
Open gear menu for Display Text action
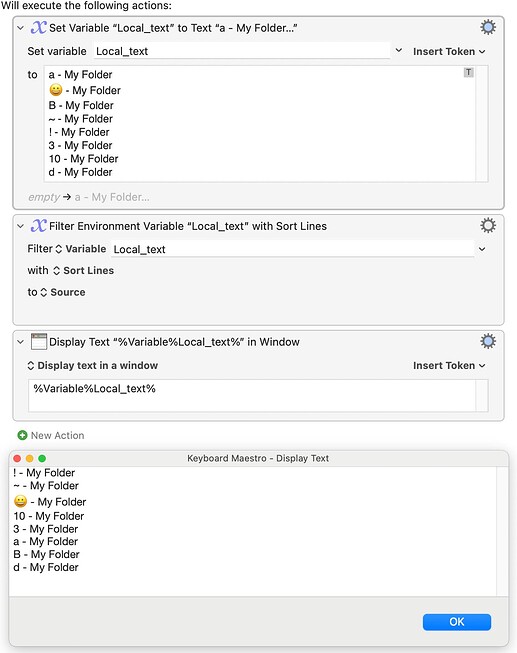[488, 341]
